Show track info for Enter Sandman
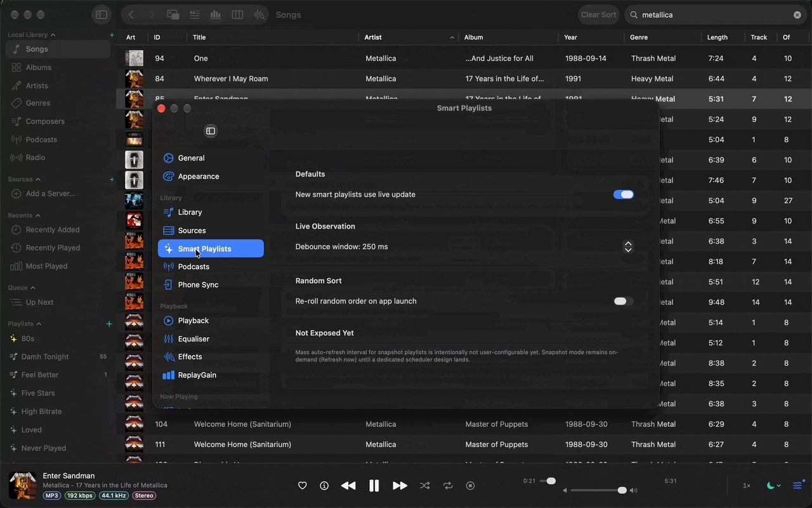The height and width of the screenshot is (508, 812). [324, 486]
